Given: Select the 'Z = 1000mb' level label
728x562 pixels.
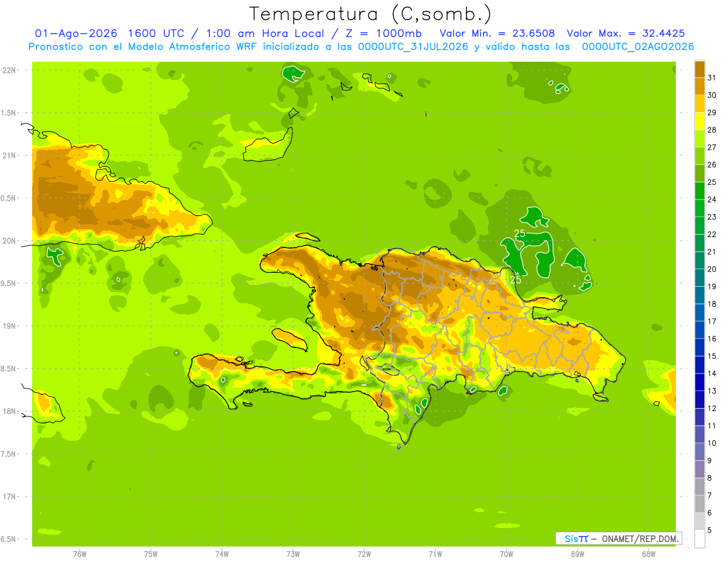Looking at the screenshot, I should [383, 33].
